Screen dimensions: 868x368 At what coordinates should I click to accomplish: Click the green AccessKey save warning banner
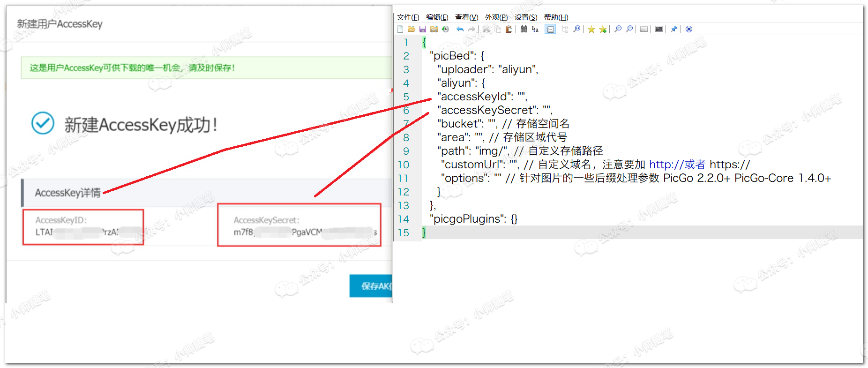pyautogui.click(x=206, y=68)
